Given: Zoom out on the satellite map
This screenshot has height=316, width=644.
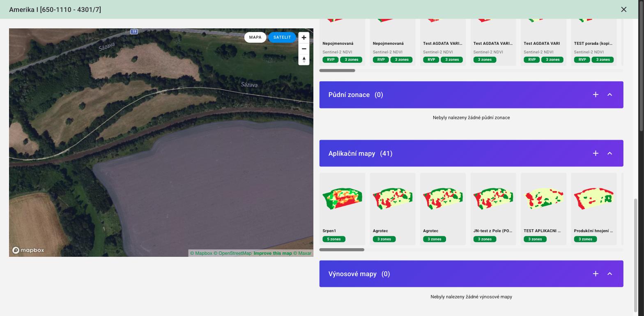Looking at the screenshot, I should (x=304, y=48).
